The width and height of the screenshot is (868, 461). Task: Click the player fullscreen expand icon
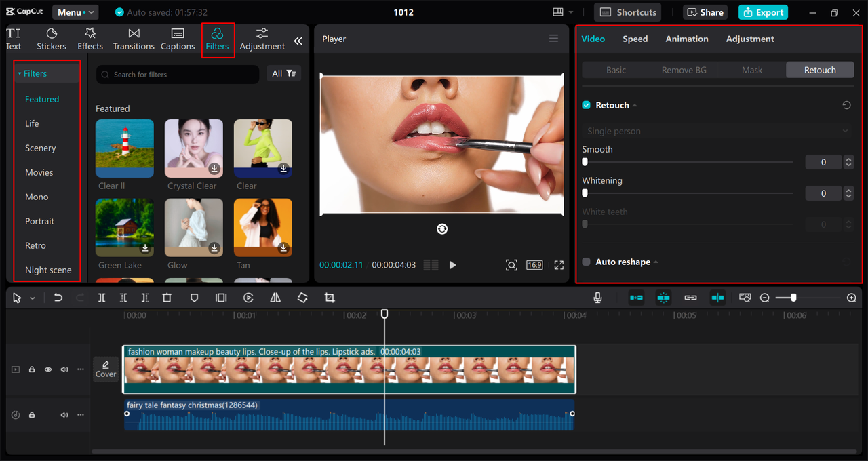559,265
